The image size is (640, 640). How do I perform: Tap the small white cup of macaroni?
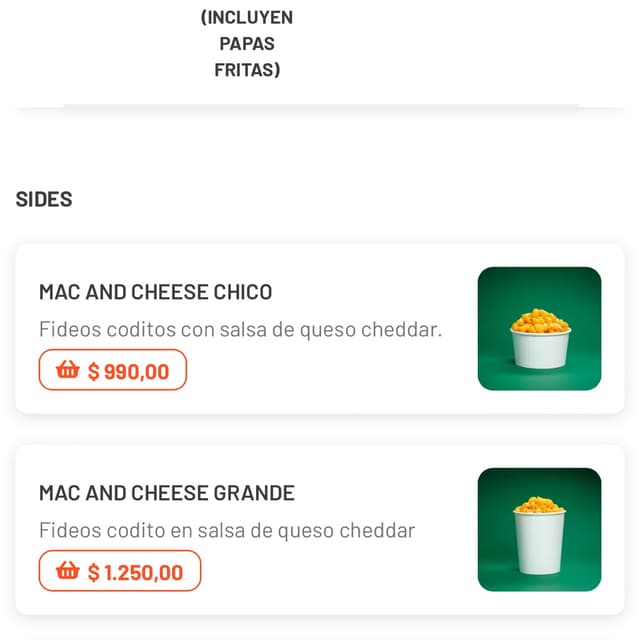point(540,342)
